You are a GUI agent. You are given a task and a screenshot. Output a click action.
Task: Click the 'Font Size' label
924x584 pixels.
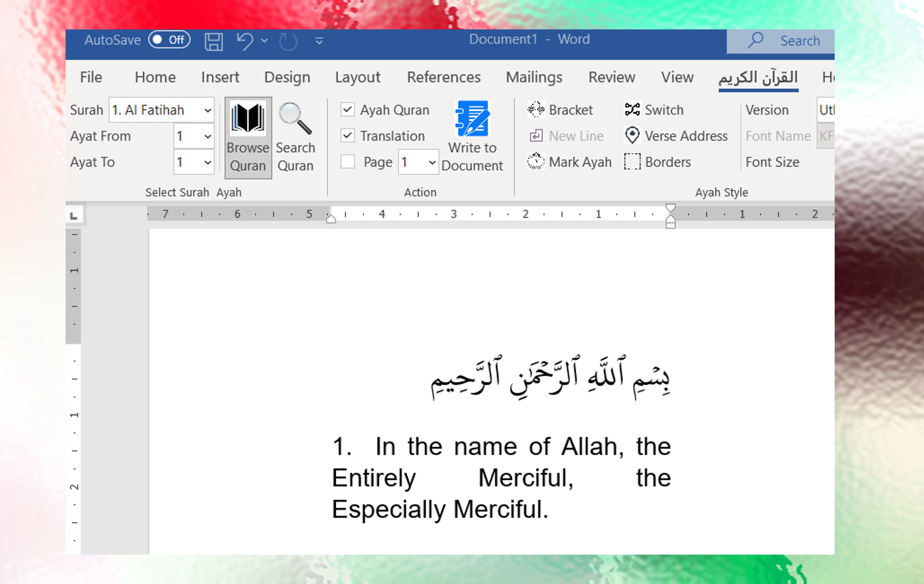click(x=772, y=162)
